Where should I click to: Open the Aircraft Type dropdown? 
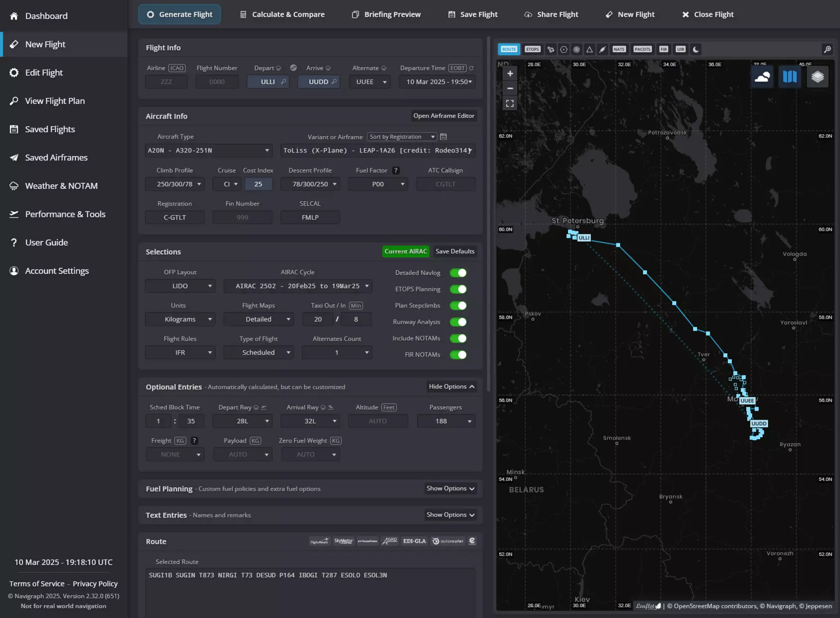click(209, 151)
